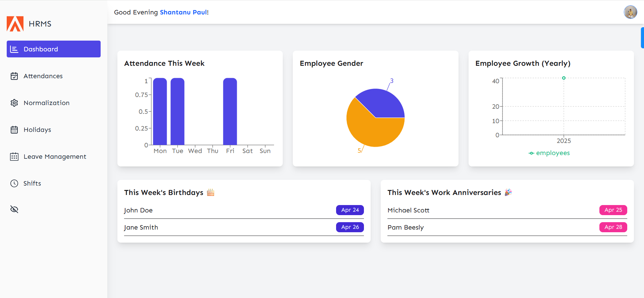644x298 pixels.
Task: Click the 2025 data point on growth chart
Action: point(564,78)
